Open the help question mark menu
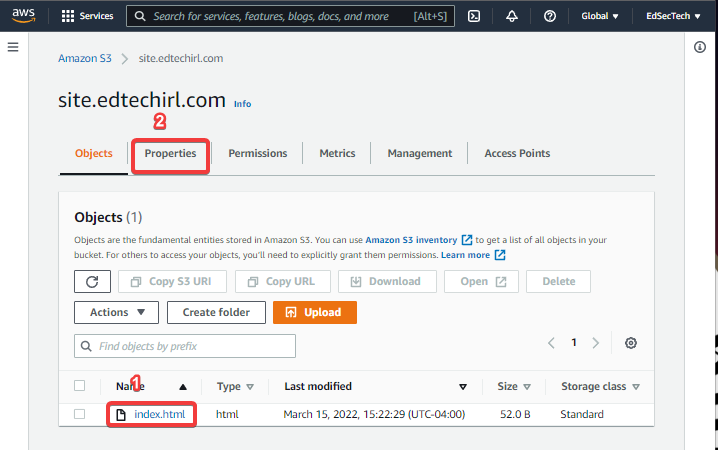Viewport: 718px width, 450px height. click(550, 16)
